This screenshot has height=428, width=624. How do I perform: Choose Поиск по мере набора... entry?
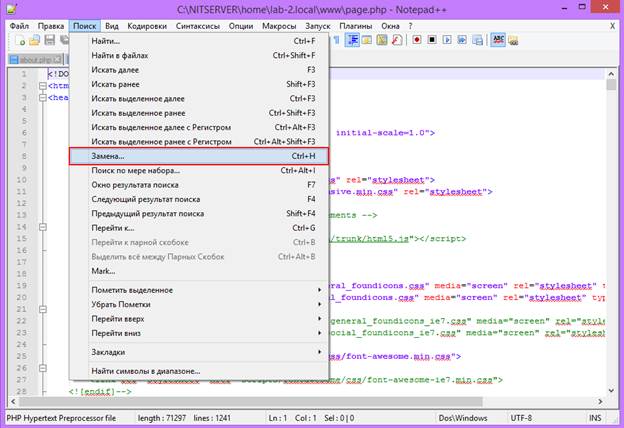(199, 170)
